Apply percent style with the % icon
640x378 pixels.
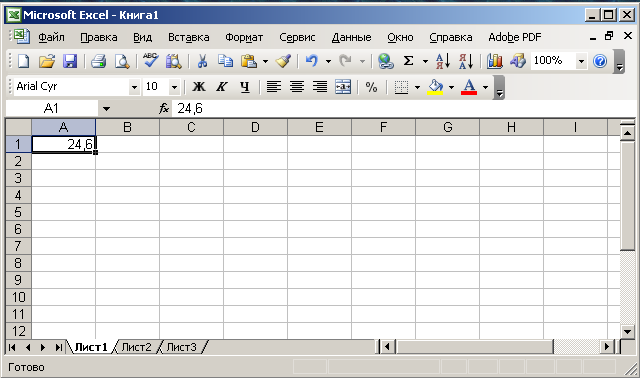pyautogui.click(x=371, y=87)
